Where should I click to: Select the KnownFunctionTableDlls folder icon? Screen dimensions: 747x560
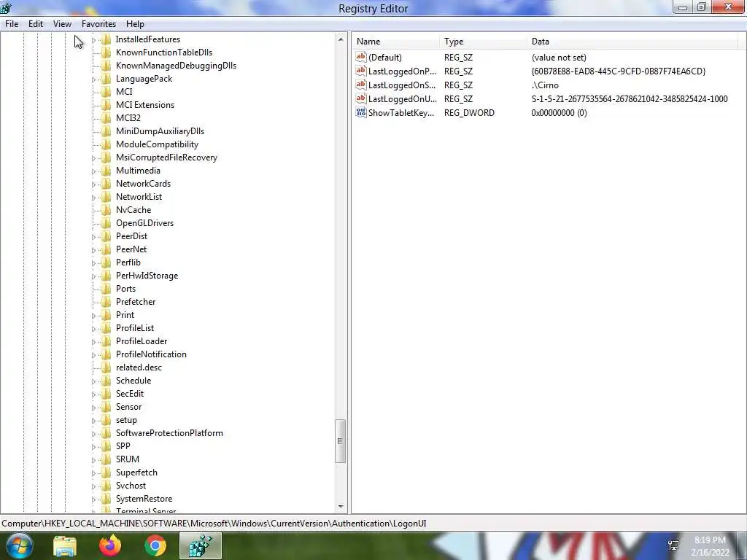click(107, 52)
